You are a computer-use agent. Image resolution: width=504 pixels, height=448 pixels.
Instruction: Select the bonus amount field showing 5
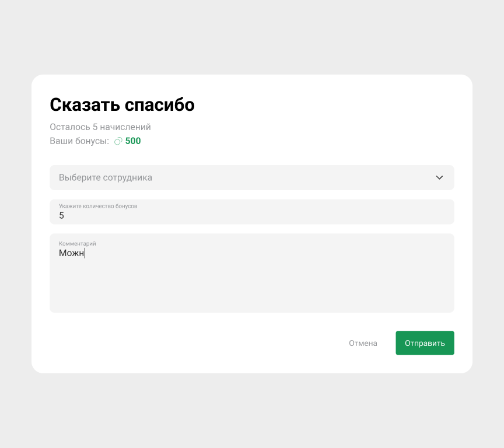pyautogui.click(x=252, y=212)
